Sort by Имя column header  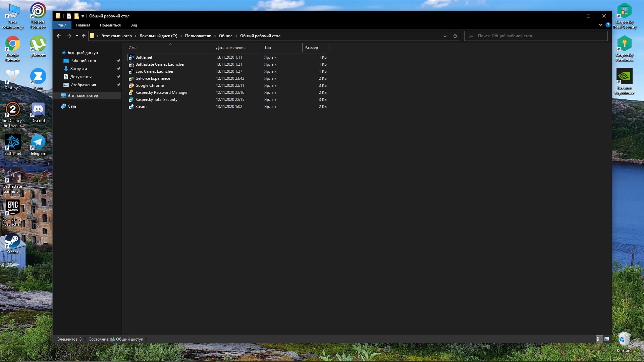[x=170, y=48]
